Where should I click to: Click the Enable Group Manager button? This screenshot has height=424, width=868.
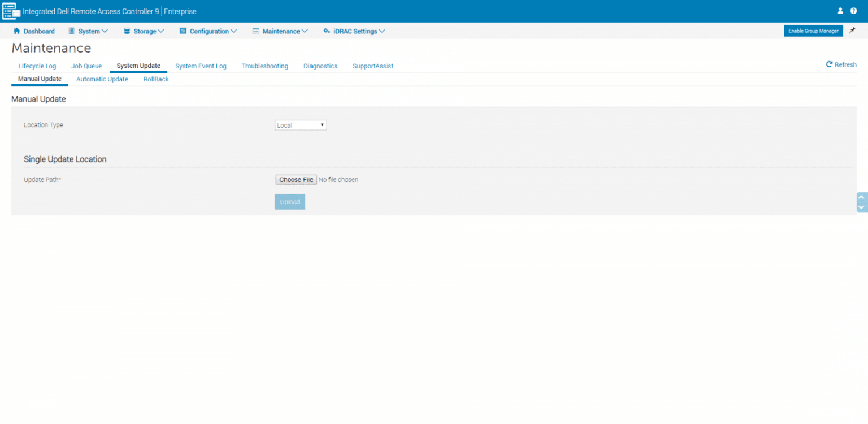click(813, 31)
